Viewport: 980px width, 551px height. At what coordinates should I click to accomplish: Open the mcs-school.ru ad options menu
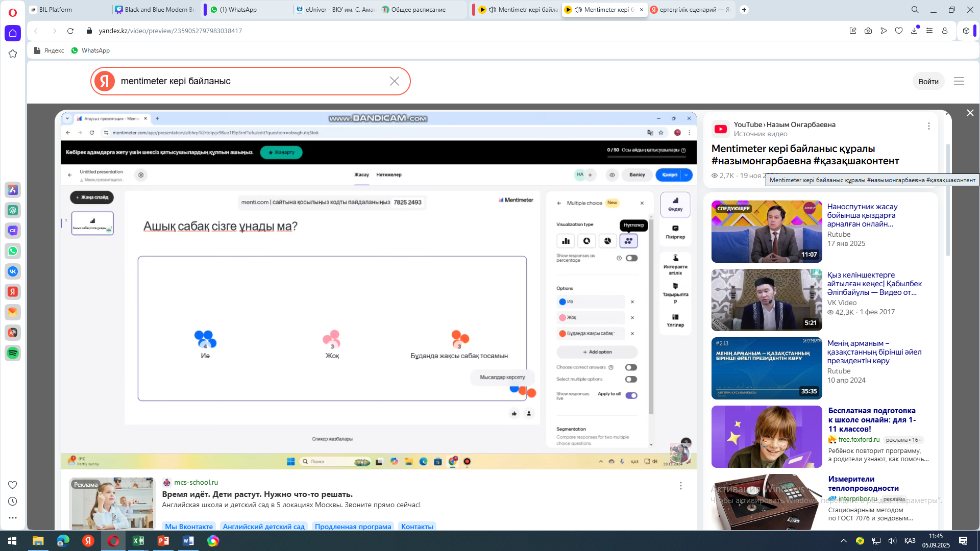pos(680,486)
